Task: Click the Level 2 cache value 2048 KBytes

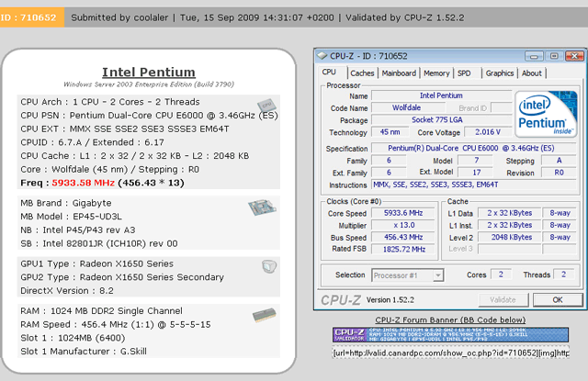Action: [509, 237]
